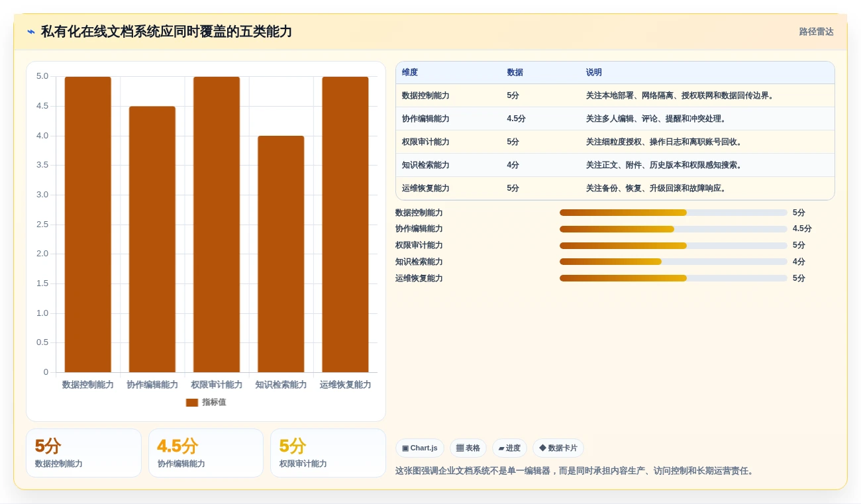The height and width of the screenshot is (504, 861).
Task: Click the 指标值 legend text
Action: (x=214, y=402)
